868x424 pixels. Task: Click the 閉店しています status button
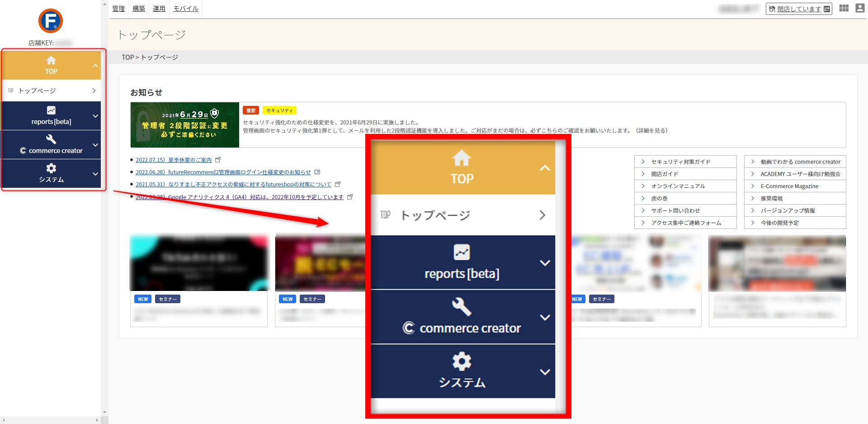point(799,9)
